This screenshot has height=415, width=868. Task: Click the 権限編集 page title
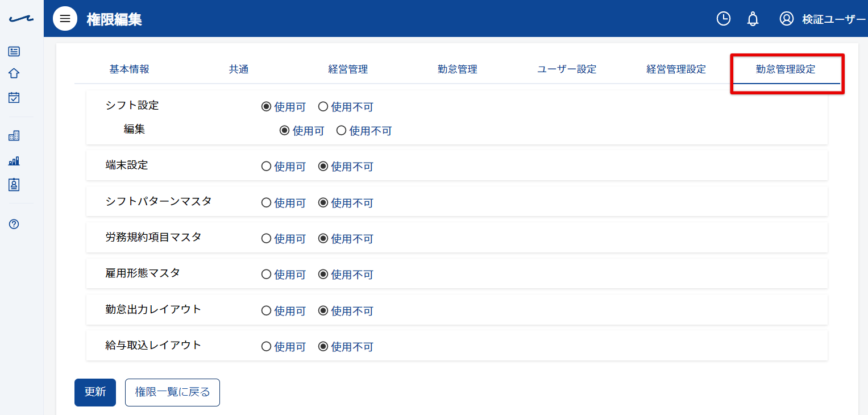tap(114, 19)
